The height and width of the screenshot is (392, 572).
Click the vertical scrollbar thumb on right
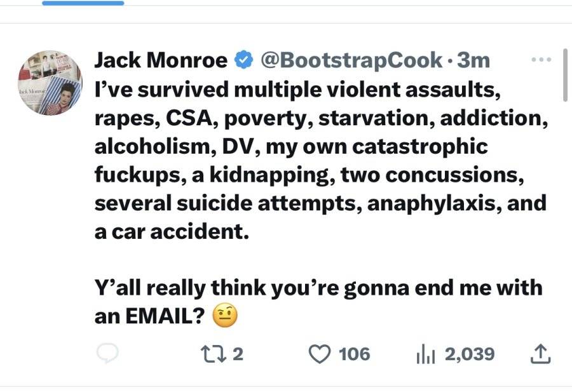pos(566,75)
